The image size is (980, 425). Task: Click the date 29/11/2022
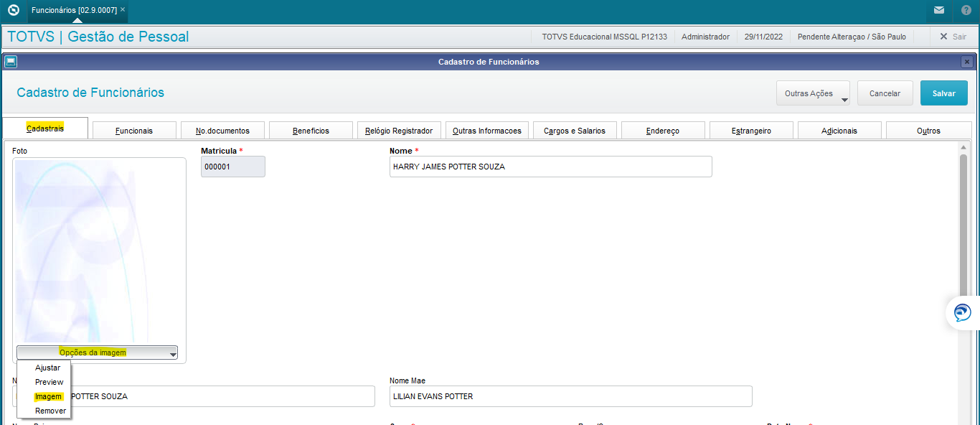(x=763, y=37)
